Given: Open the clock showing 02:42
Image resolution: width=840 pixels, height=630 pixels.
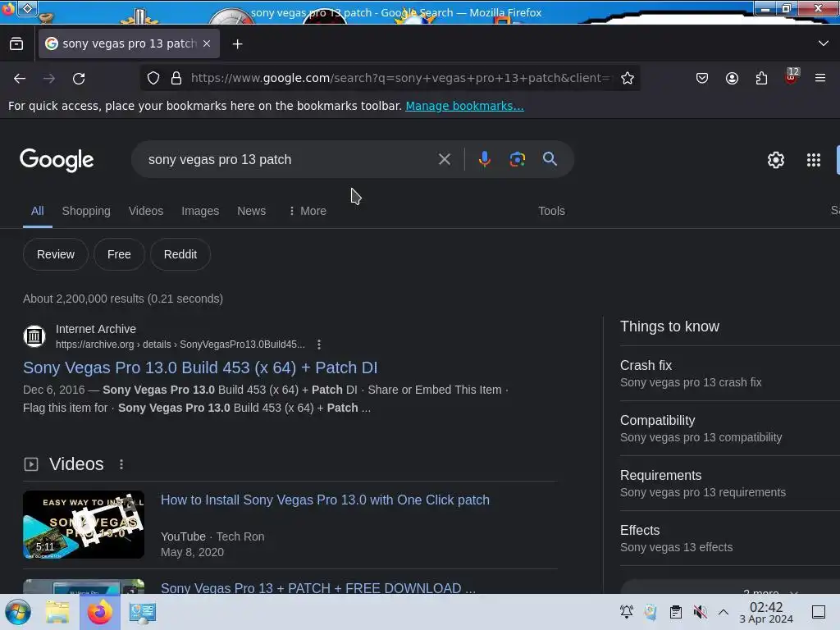Looking at the screenshot, I should [766, 612].
